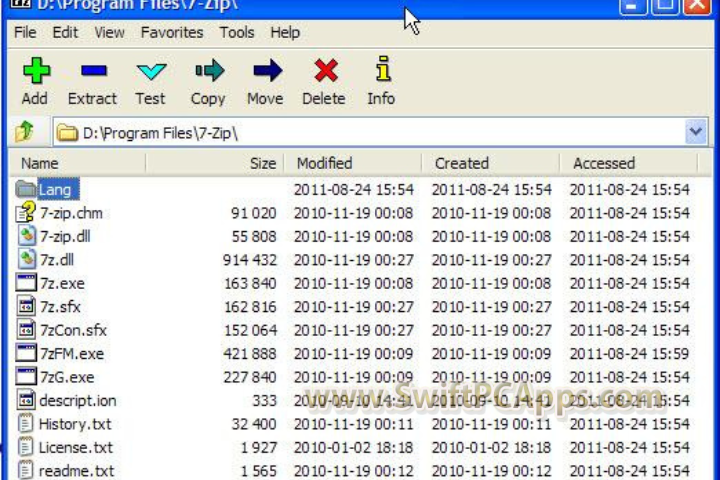The height and width of the screenshot is (480, 720).
Task: Select the 7zFM.exe file name
Action: point(72,354)
